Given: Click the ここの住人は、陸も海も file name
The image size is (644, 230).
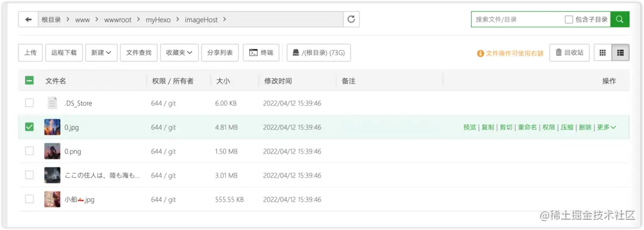Looking at the screenshot, I should click(x=103, y=175).
